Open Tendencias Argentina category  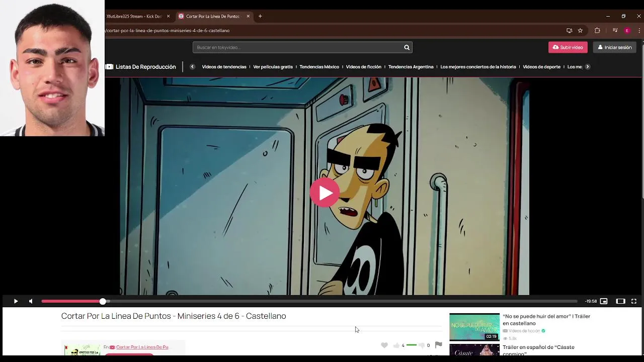pyautogui.click(x=411, y=67)
